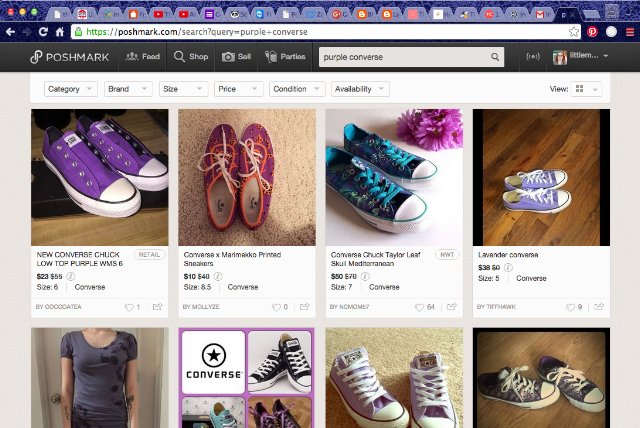The width and height of the screenshot is (640, 428).
Task: Show price info for Lavender converse listing
Action: tap(508, 267)
